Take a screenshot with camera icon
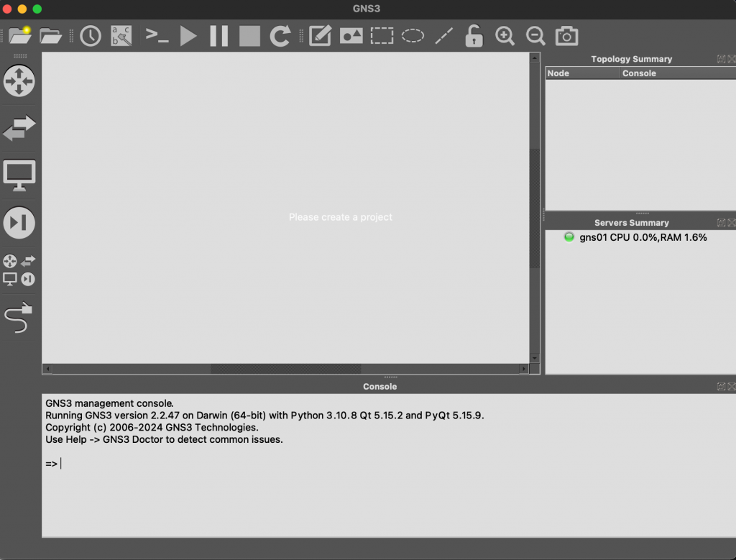Viewport: 736px width, 560px height. pyautogui.click(x=566, y=36)
